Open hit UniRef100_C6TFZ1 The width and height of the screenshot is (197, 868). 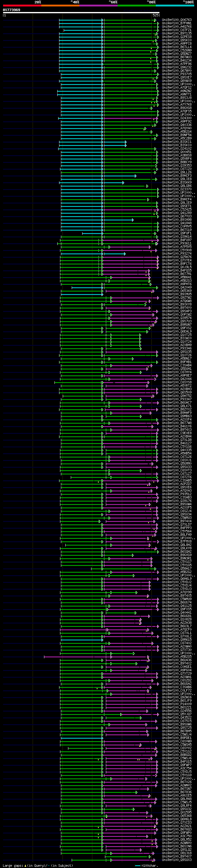click(176, 30)
